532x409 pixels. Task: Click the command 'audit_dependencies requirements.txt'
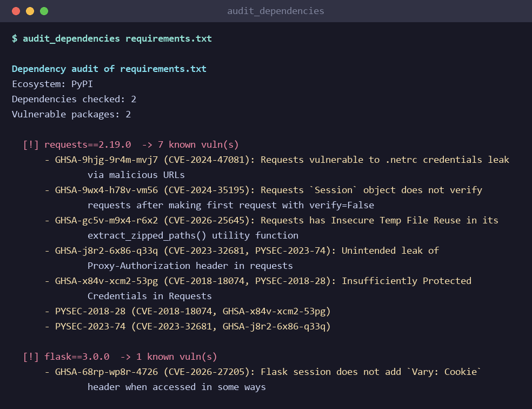point(117,39)
